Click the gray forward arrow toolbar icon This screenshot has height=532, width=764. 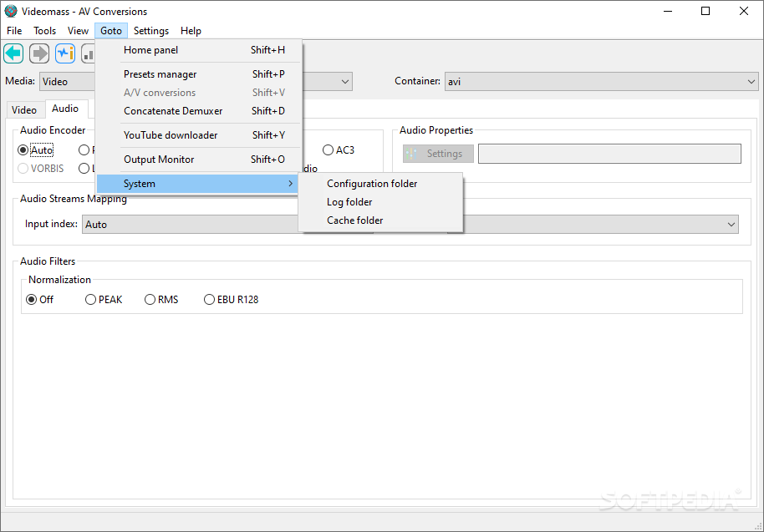(39, 53)
